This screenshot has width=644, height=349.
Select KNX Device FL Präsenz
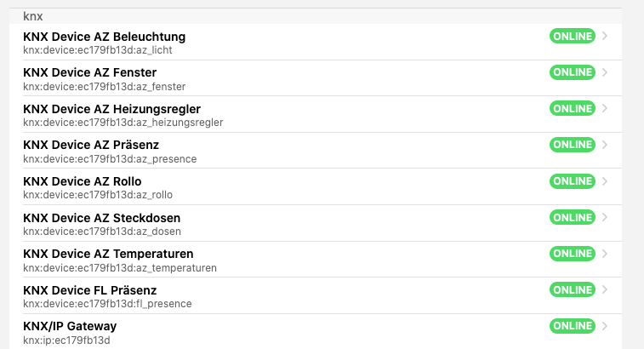coord(90,290)
